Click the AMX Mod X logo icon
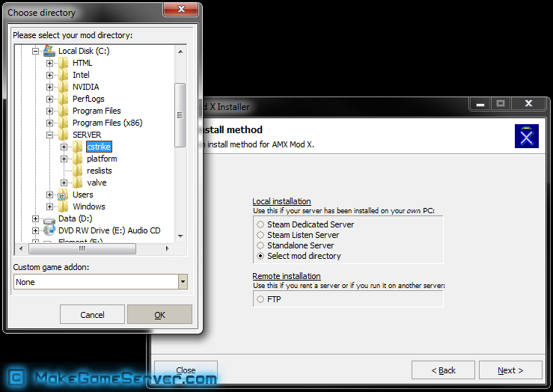This screenshot has height=392, width=553. click(x=527, y=136)
